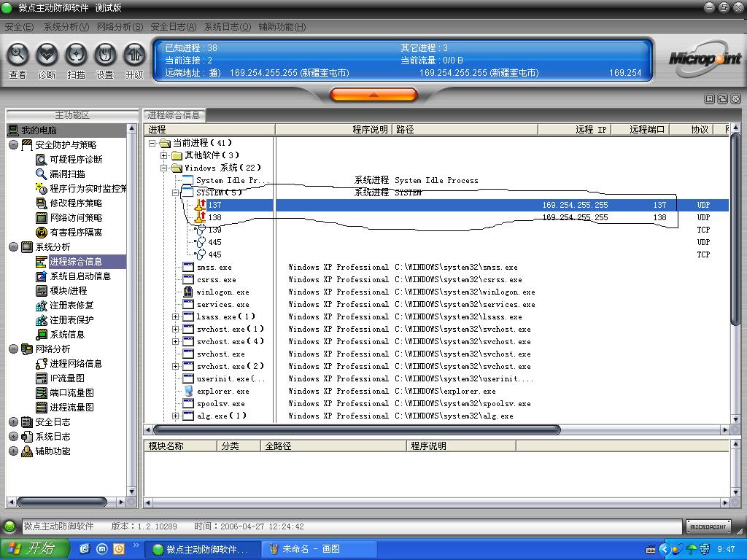Select port 138 connection row

tap(436, 217)
